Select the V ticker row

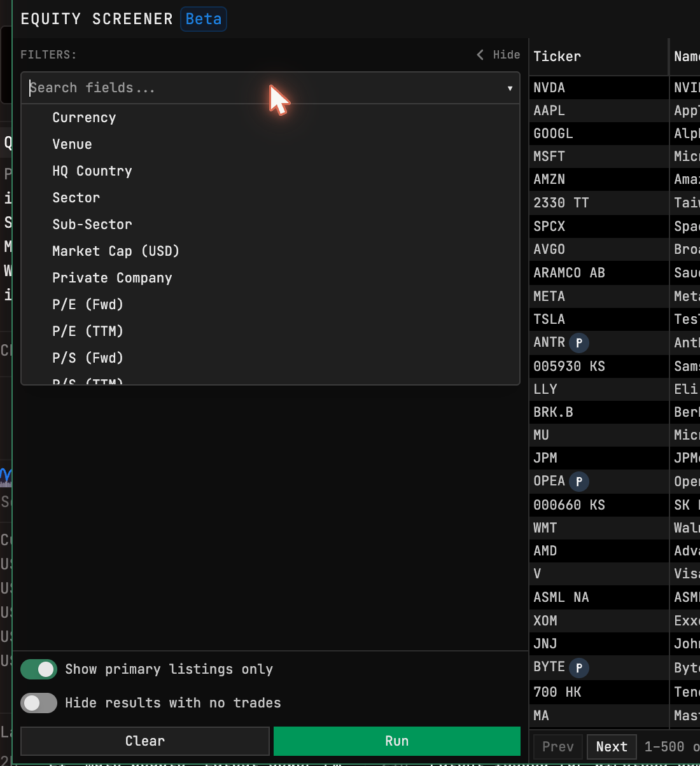(x=599, y=574)
